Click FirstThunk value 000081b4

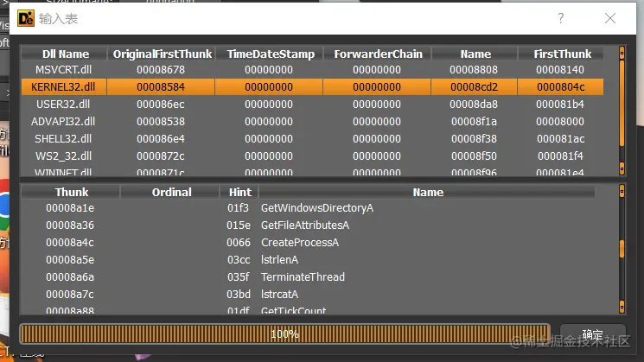coord(560,105)
